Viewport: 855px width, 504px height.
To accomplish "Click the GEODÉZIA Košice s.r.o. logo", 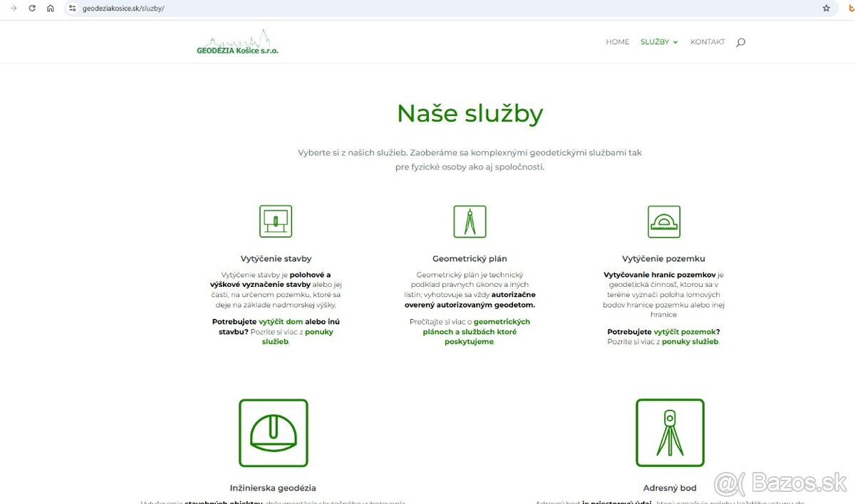I will click(x=238, y=42).
